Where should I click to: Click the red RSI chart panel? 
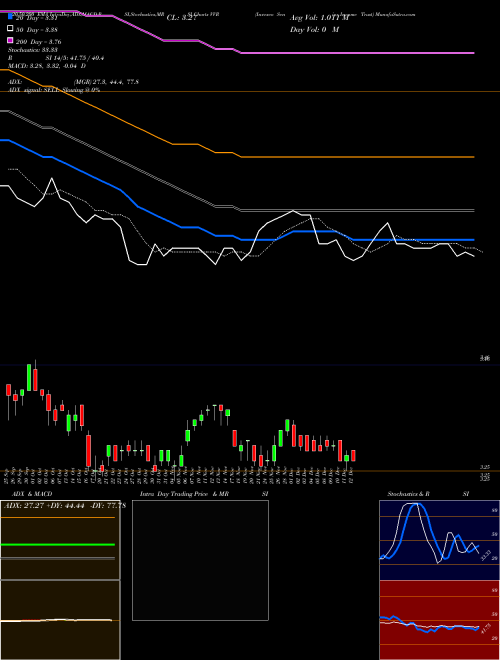click(439, 620)
